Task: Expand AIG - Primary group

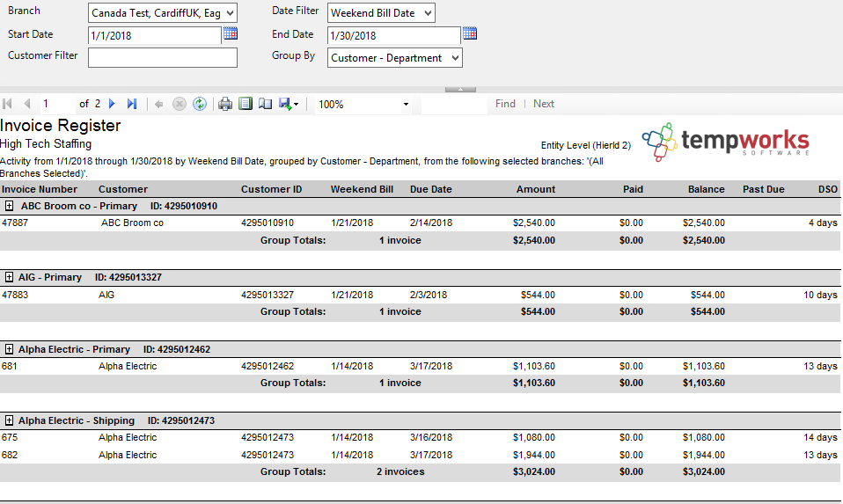Action: click(x=9, y=277)
